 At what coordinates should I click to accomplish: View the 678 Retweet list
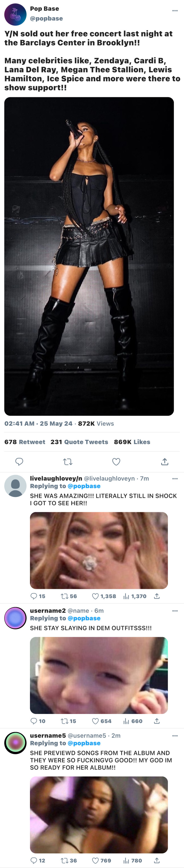tap(25, 442)
